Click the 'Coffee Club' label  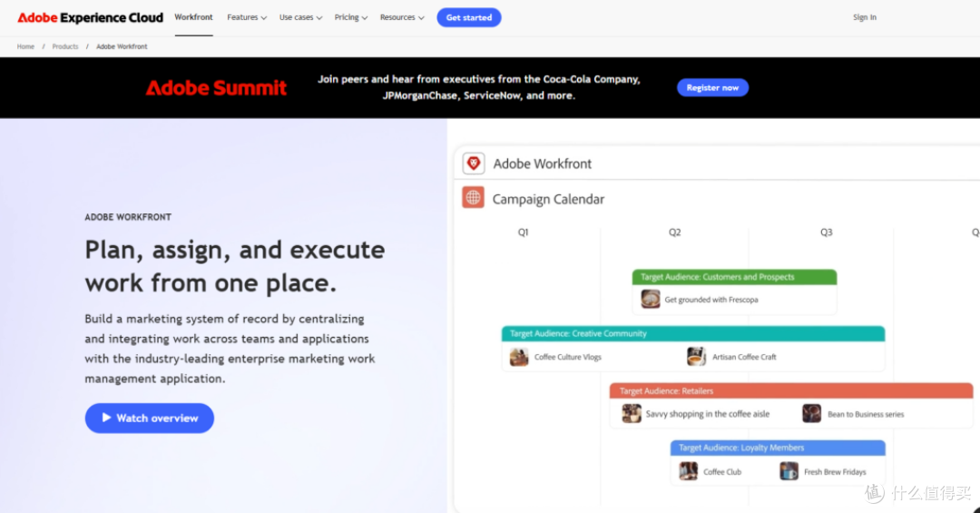[x=722, y=472]
